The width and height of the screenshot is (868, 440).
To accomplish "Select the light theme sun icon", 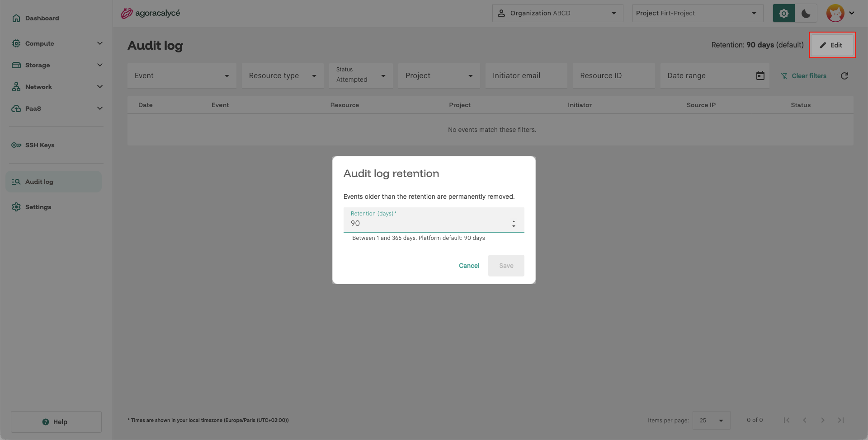I will coord(784,13).
